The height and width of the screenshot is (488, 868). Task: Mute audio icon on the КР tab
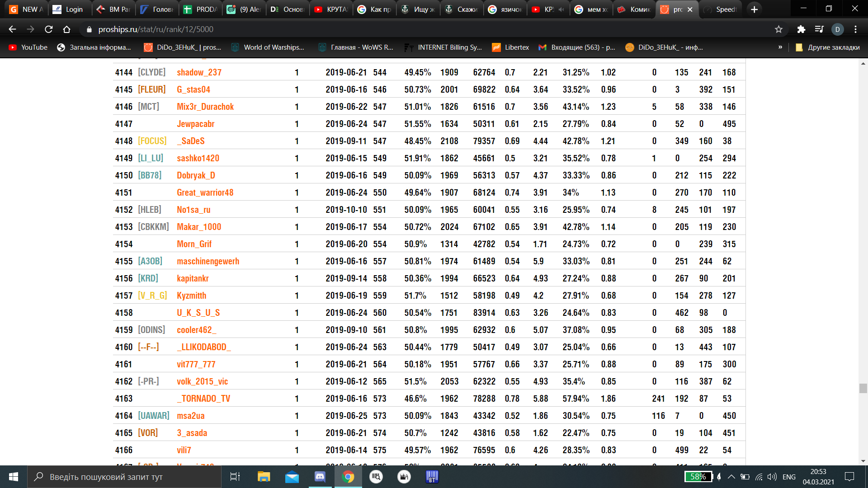[561, 9]
